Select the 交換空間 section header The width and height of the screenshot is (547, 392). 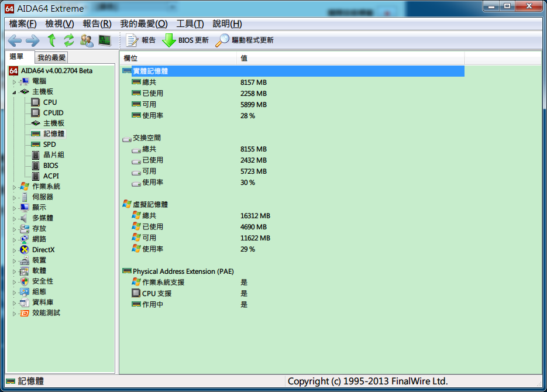click(x=147, y=137)
